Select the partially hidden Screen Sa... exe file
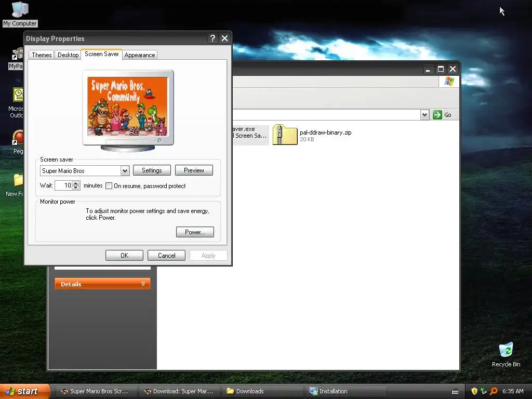The width and height of the screenshot is (532, 399). coord(250,135)
